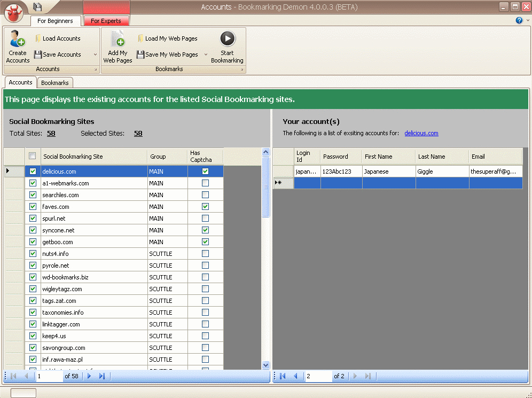
Task: Toggle Has Captcha for getboo.com
Action: [x=205, y=242]
